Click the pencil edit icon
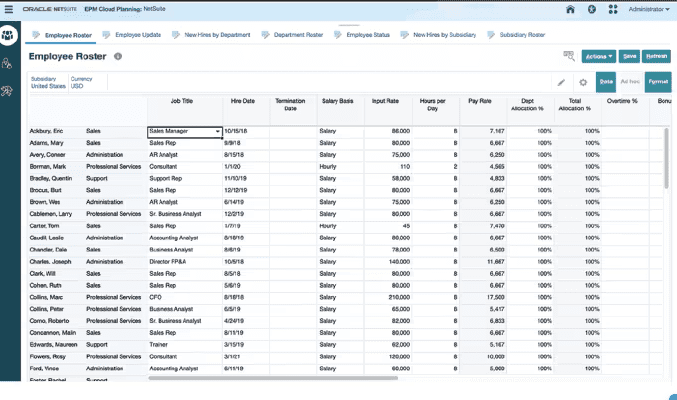 coord(561,82)
